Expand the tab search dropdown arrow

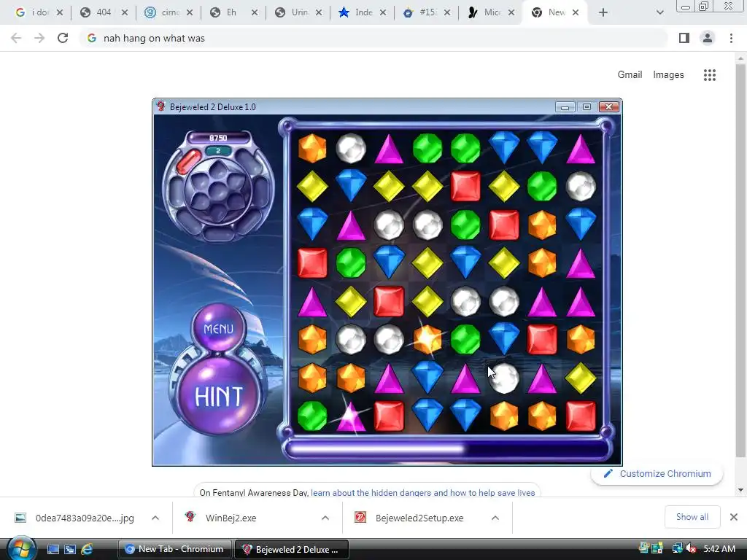659,13
